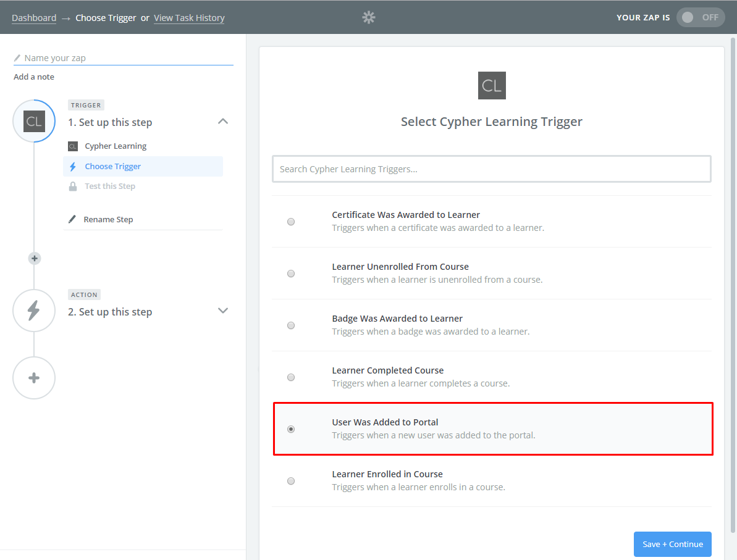The width and height of the screenshot is (737, 560).
Task: Open the Test this Step substep
Action: click(x=110, y=186)
